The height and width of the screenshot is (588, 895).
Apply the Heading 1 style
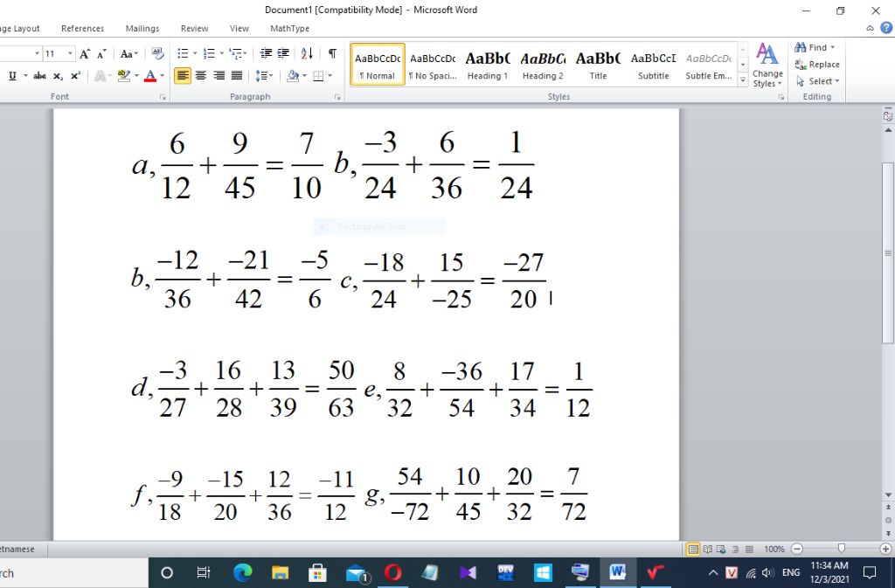point(488,65)
